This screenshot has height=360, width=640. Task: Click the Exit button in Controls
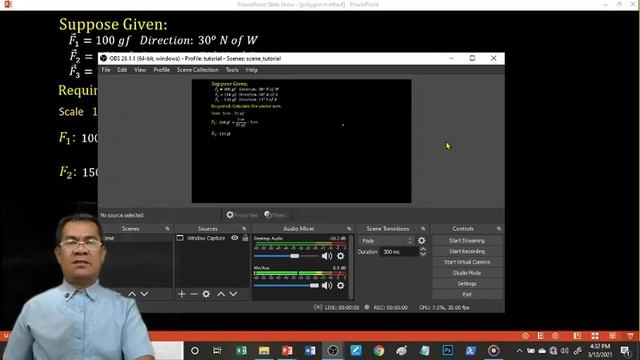[467, 294]
